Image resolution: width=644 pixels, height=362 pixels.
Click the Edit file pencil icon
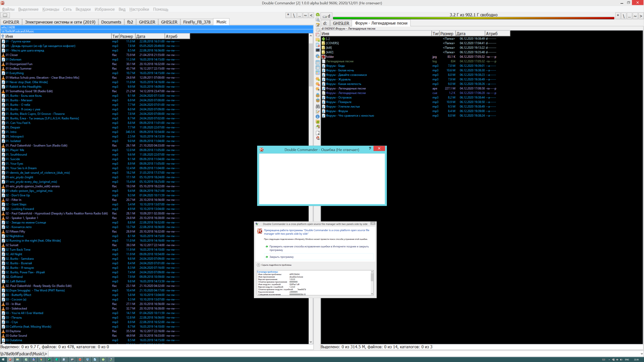[x=317, y=25]
